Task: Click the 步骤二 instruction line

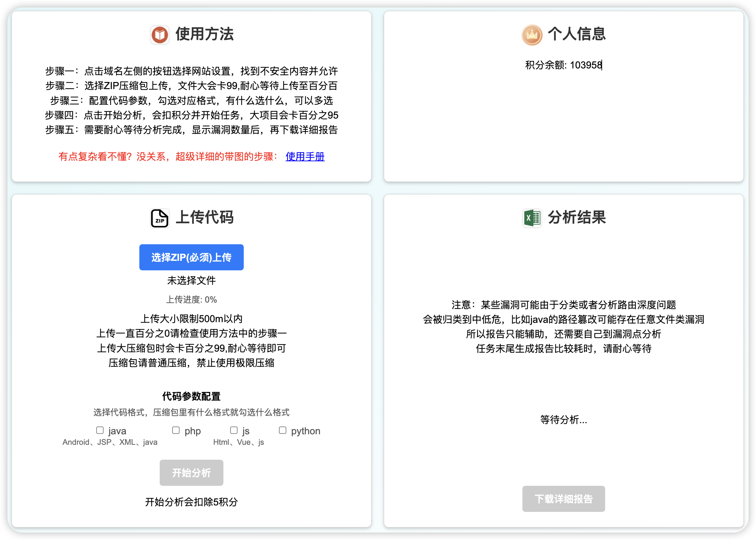Action: tap(192, 86)
